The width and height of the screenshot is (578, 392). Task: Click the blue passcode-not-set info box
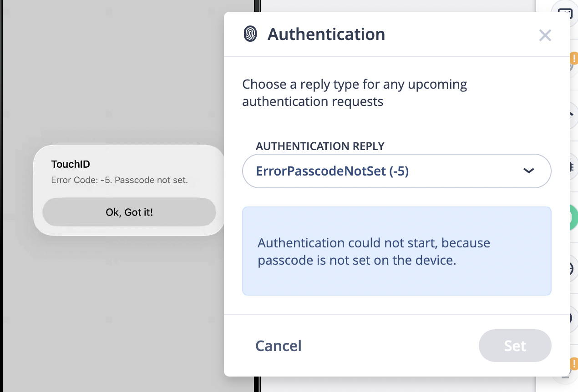[x=396, y=251]
